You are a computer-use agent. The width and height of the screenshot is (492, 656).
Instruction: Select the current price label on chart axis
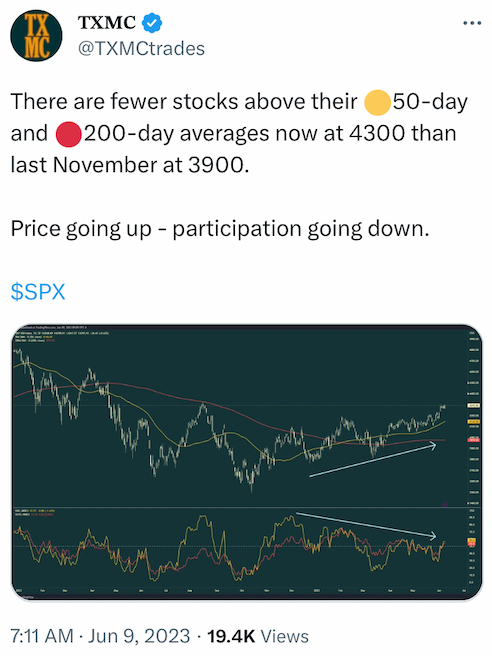click(473, 405)
